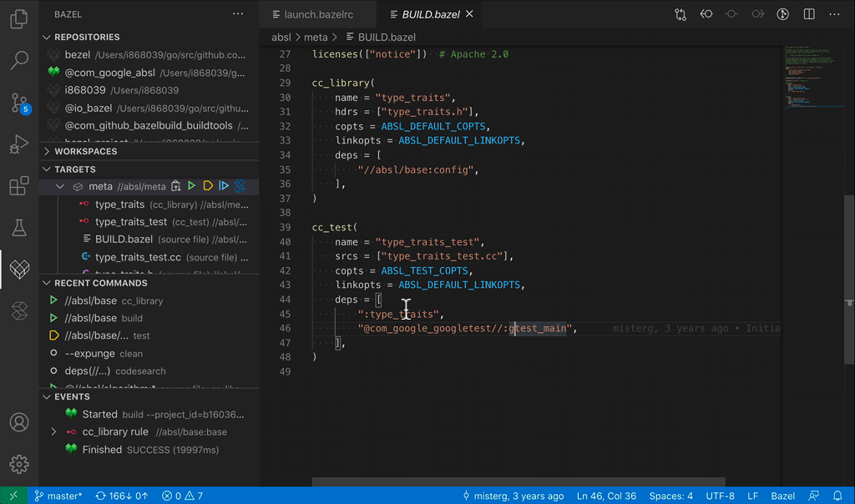This screenshot has height=504, width=855.
Task: Open the Accounts menu icon
Action: click(x=19, y=422)
